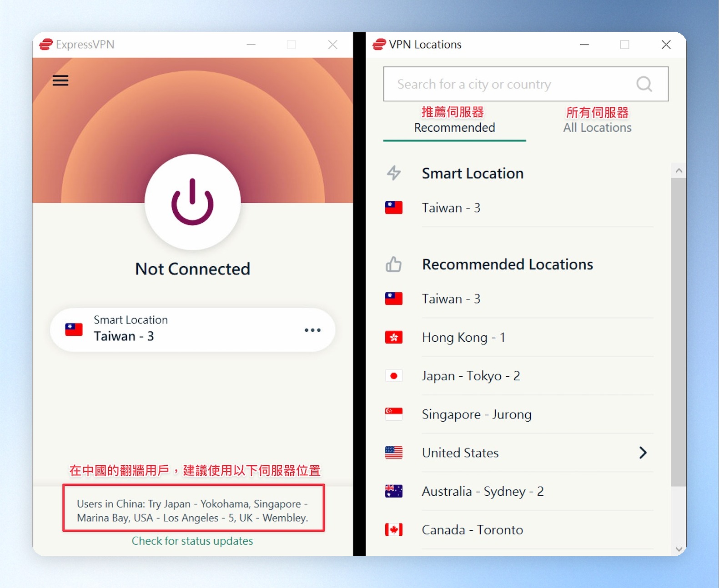719x588 pixels.
Task: Select Australia - Sydney - 2 location
Action: (x=519, y=491)
